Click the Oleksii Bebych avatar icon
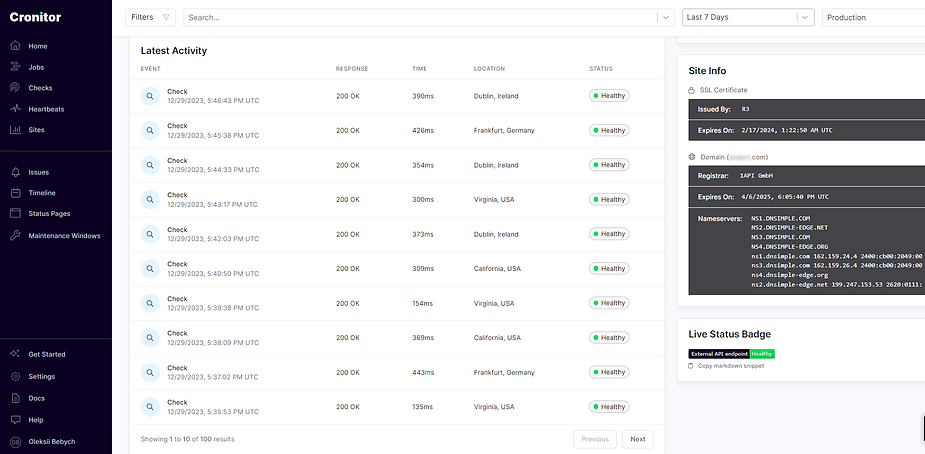925x454 pixels. [x=15, y=442]
